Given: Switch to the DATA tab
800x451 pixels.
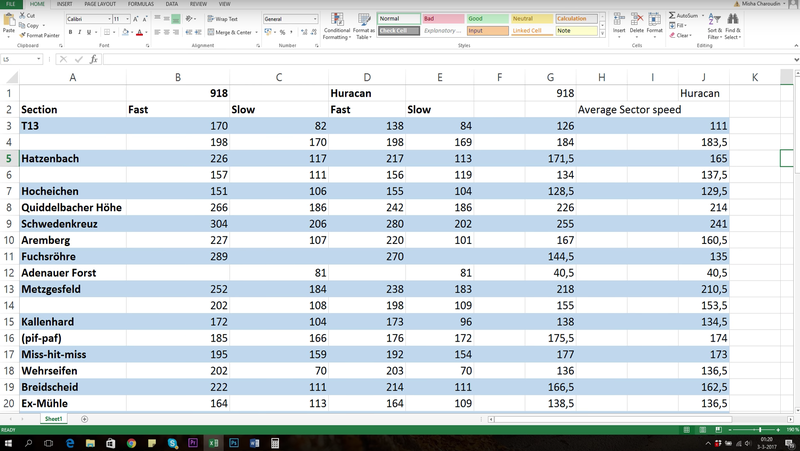Looking at the screenshot, I should [172, 4].
